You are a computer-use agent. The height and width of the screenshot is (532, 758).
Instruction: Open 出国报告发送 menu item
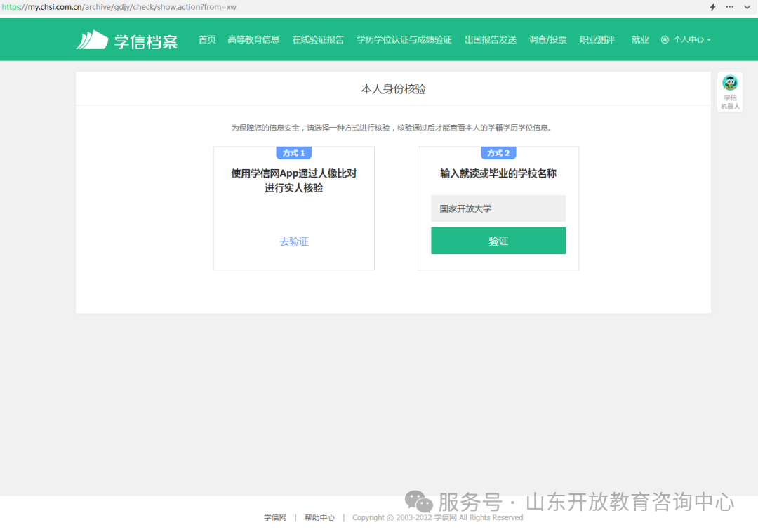491,39
